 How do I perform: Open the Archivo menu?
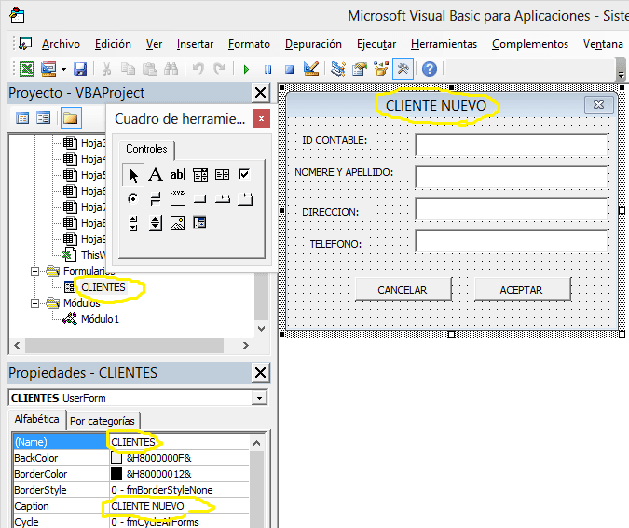click(x=61, y=44)
